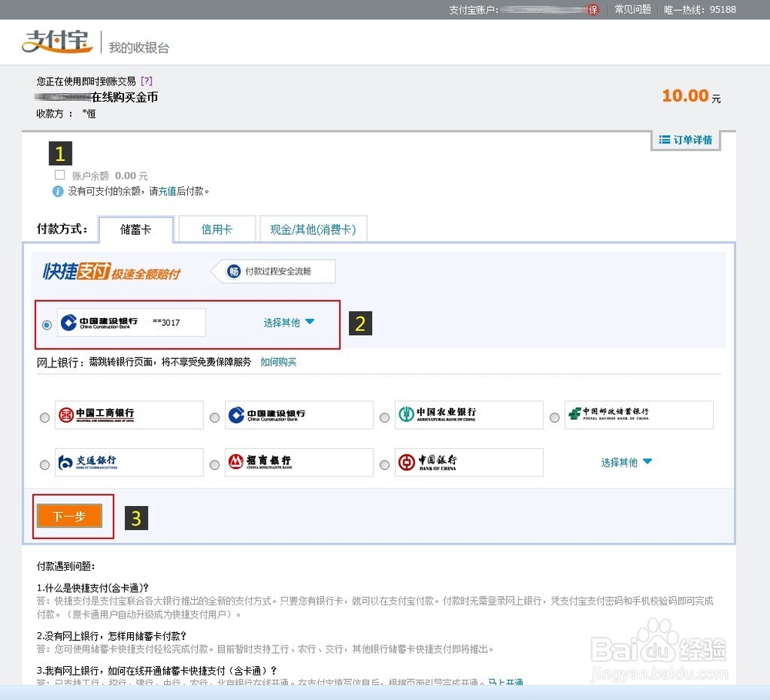
Task: Click the 付款过程安全流畅 label
Action: 278,271
